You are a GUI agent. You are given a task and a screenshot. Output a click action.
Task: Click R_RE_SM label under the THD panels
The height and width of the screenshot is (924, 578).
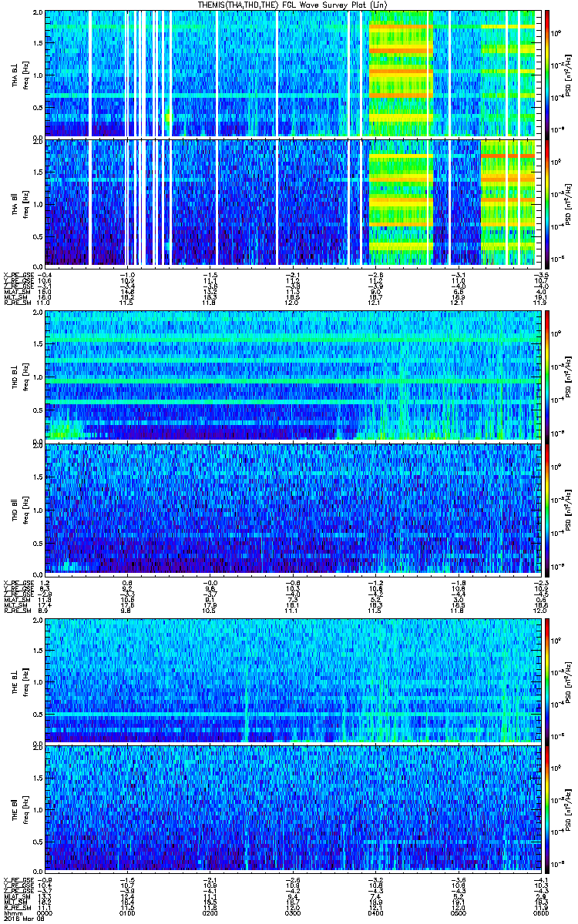pyautogui.click(x=18, y=609)
